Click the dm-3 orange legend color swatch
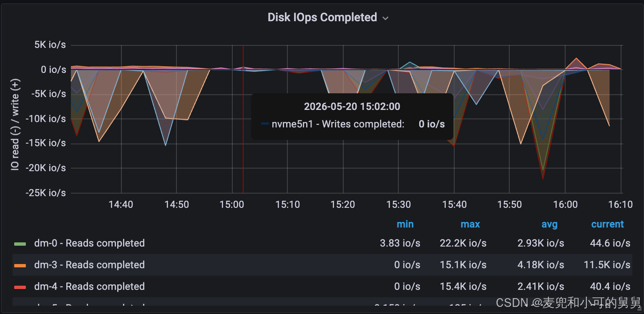Image resolution: width=644 pixels, height=314 pixels. pyautogui.click(x=20, y=265)
